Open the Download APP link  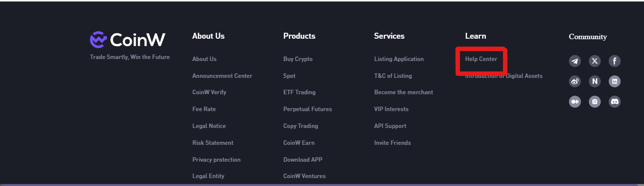[x=303, y=160]
